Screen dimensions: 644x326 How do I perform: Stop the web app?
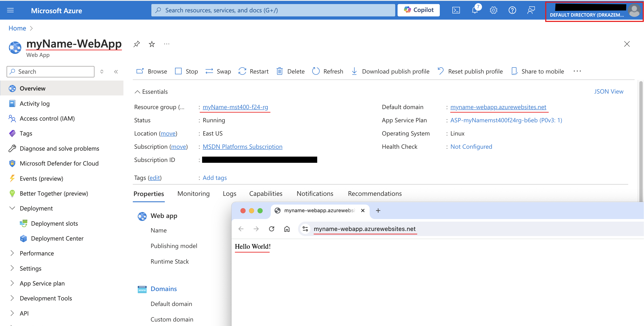[x=186, y=71]
